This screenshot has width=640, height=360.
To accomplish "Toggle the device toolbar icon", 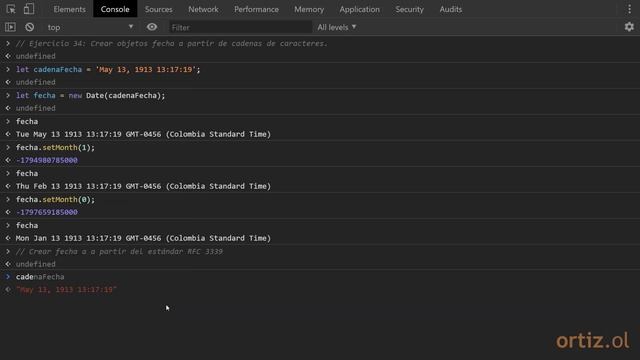I will pos(29,9).
